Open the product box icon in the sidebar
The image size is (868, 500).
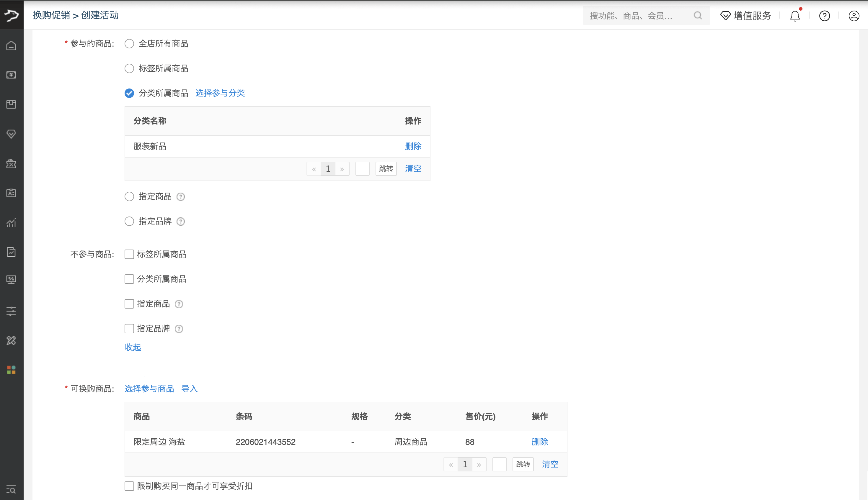point(11,104)
